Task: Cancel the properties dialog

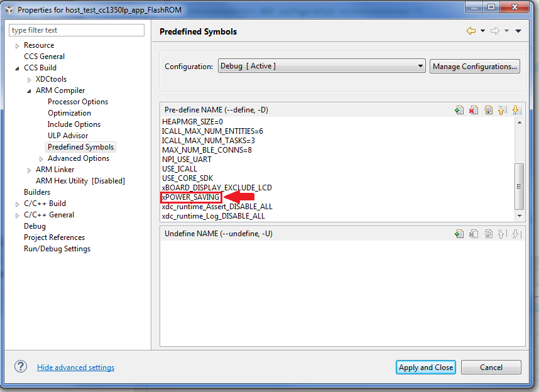Action: coord(491,367)
